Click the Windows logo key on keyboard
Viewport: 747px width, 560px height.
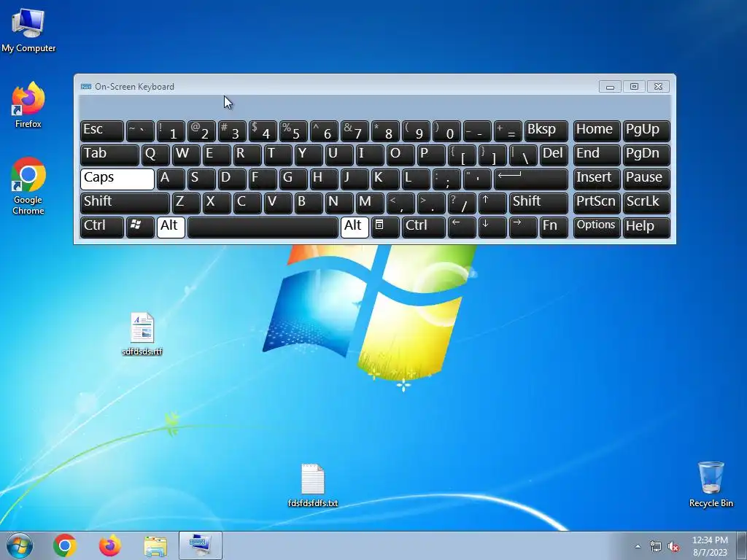(140, 227)
